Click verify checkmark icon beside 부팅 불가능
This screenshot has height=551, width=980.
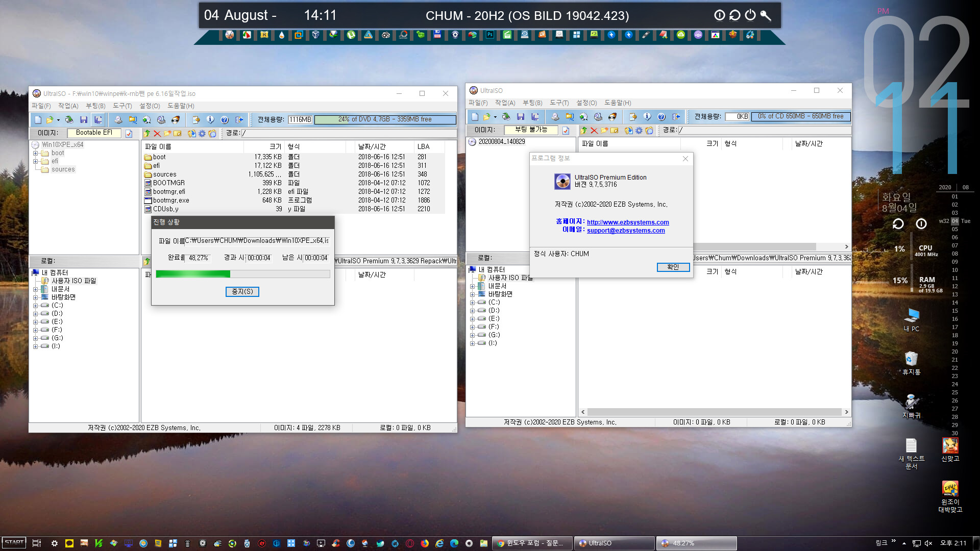(566, 131)
